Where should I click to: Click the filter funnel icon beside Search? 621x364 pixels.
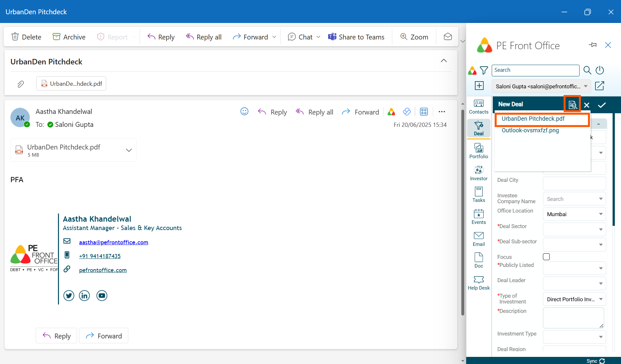tap(484, 70)
